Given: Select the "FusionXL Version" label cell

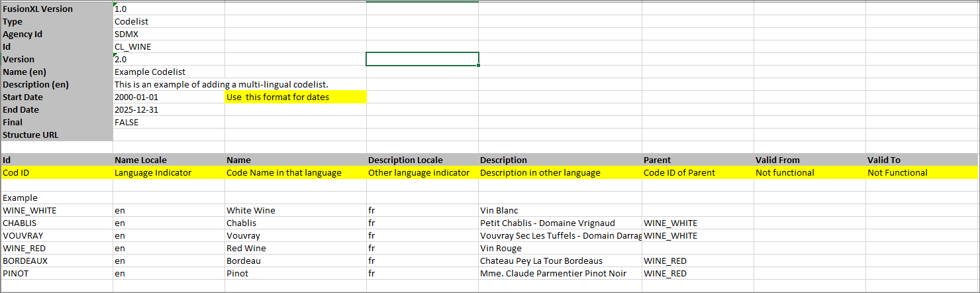Looking at the screenshot, I should tap(56, 9).
